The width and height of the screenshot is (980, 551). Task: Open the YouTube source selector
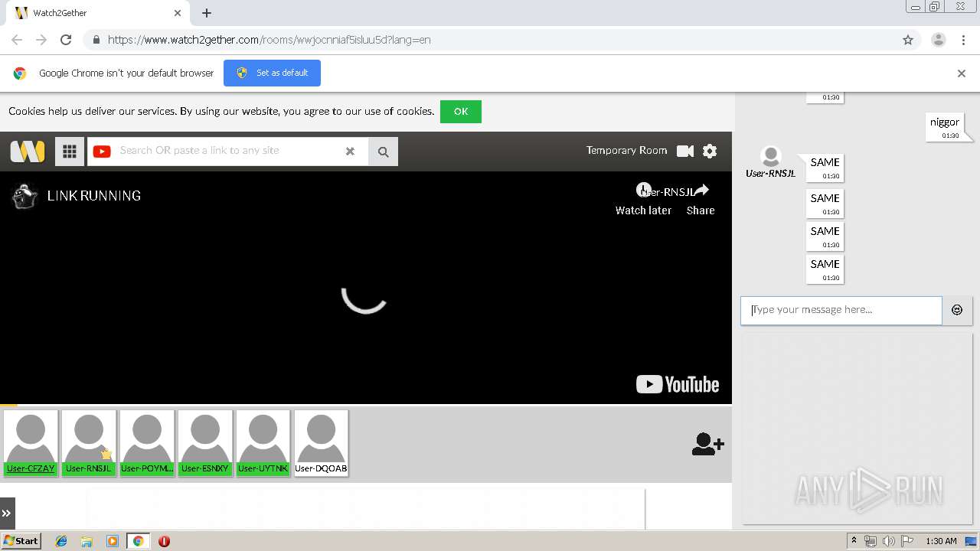102,152
